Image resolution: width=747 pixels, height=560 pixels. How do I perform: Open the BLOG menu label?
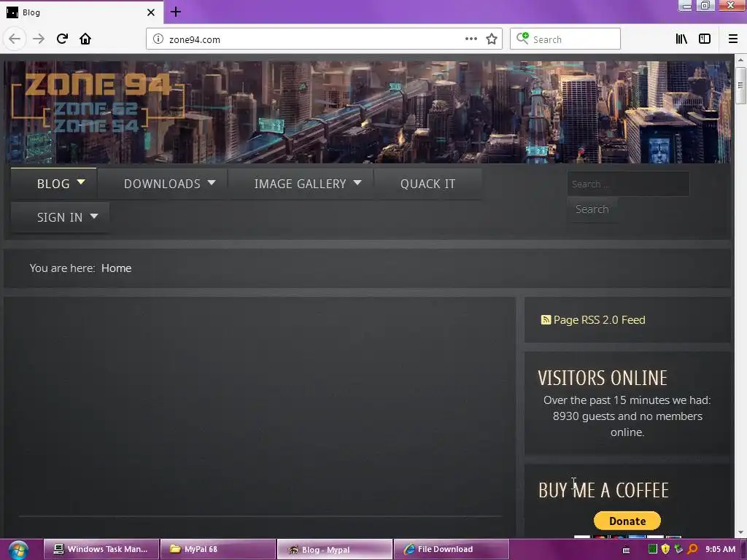53,184
